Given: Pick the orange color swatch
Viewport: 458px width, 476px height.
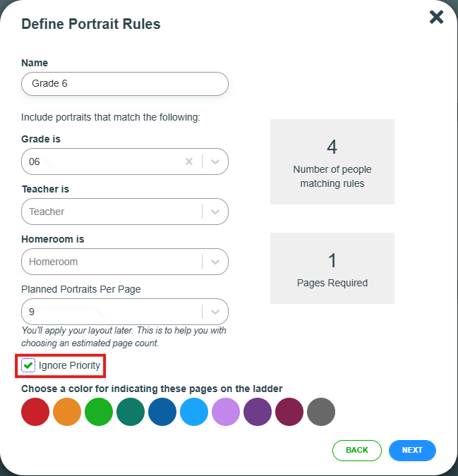Looking at the screenshot, I should tap(67, 412).
